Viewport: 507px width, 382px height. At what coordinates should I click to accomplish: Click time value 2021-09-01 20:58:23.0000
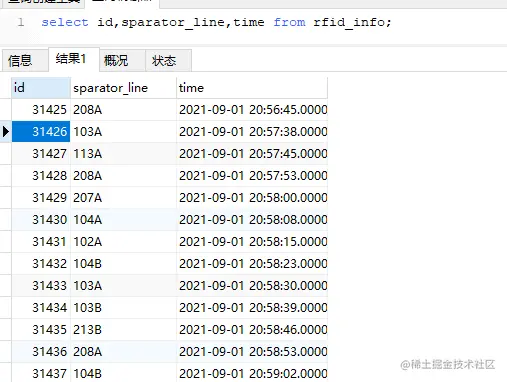[x=252, y=264]
